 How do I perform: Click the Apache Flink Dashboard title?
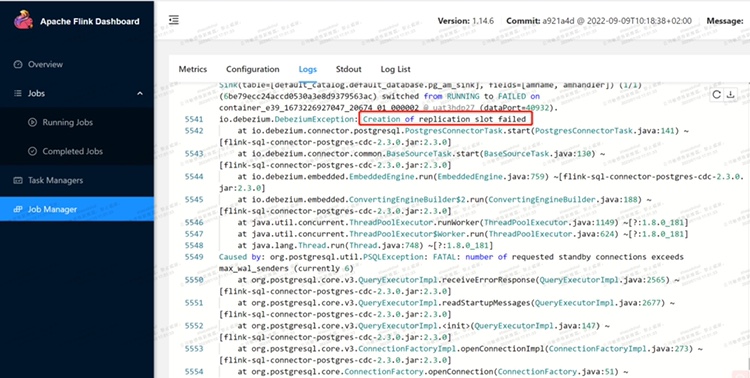point(90,21)
